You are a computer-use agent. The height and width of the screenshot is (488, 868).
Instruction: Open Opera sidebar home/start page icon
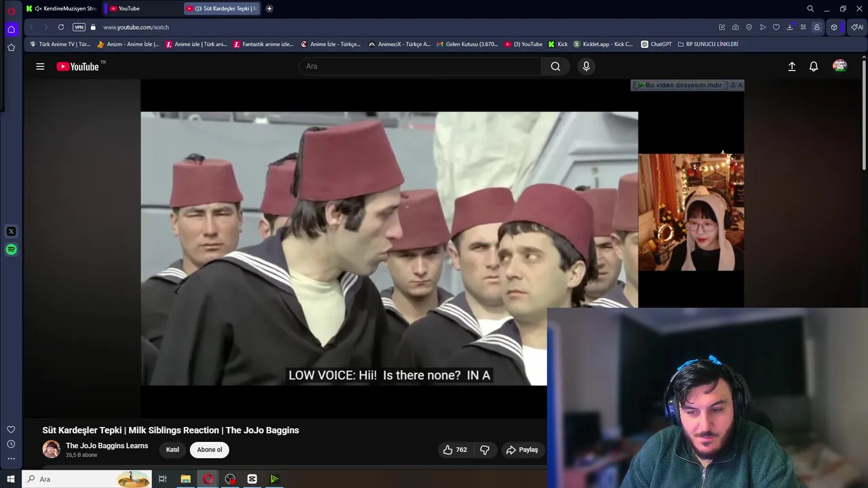click(11, 29)
